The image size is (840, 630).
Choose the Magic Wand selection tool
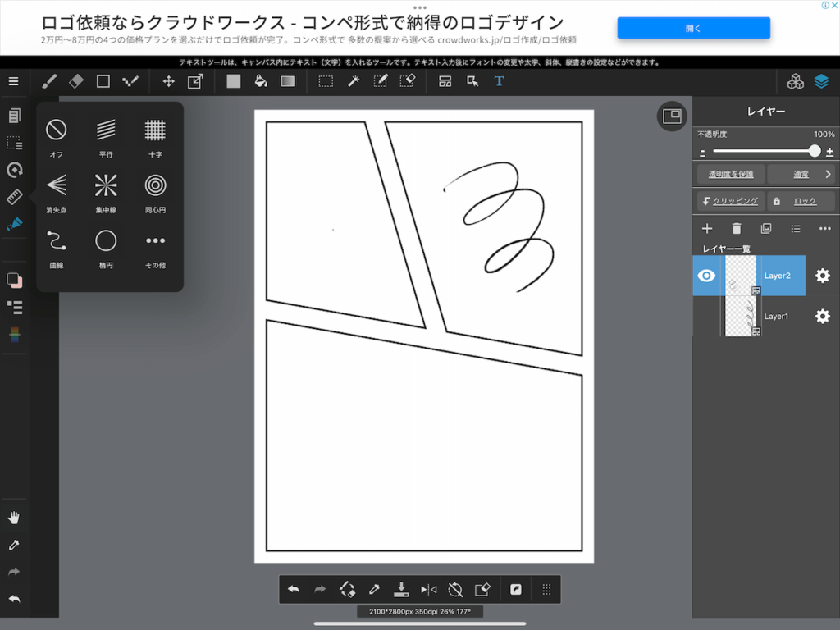354,81
